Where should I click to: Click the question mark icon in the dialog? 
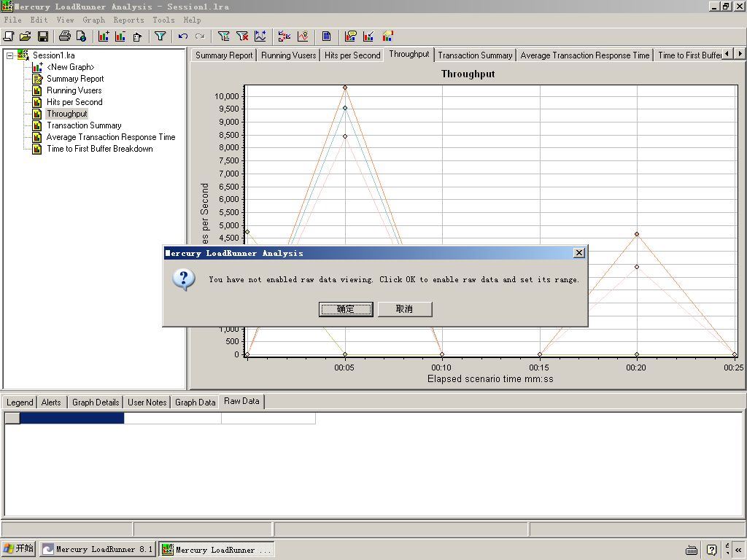click(x=184, y=279)
